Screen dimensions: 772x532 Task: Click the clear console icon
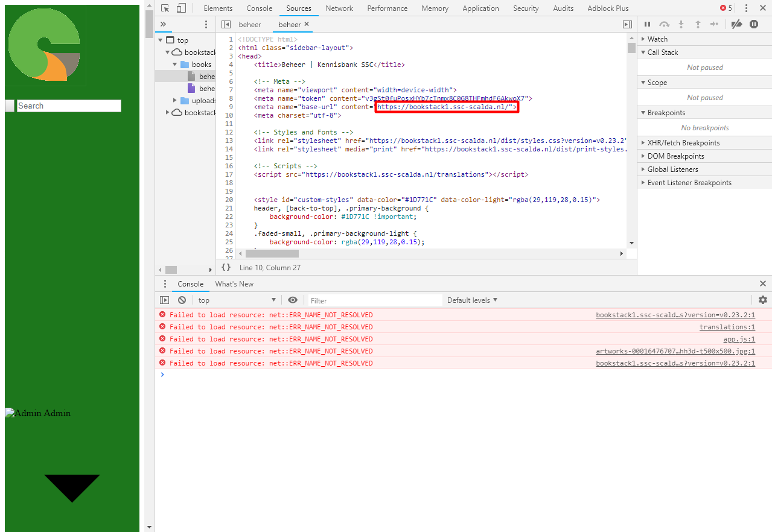pyautogui.click(x=181, y=300)
